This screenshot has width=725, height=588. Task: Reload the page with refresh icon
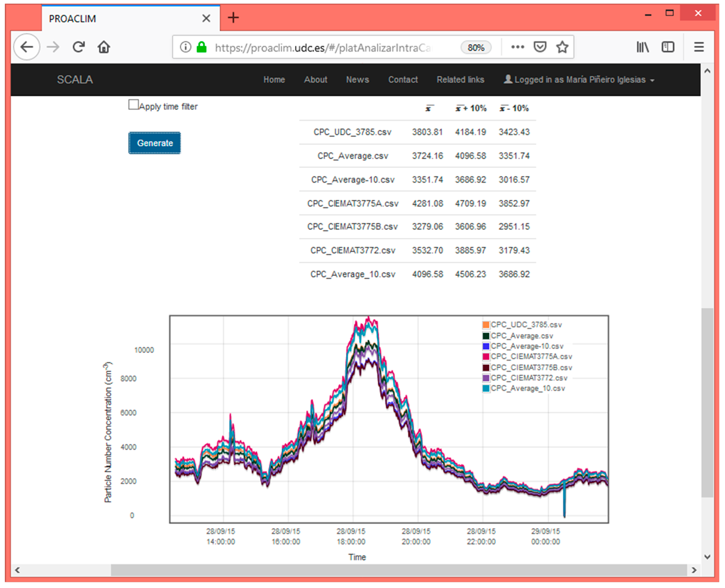79,47
